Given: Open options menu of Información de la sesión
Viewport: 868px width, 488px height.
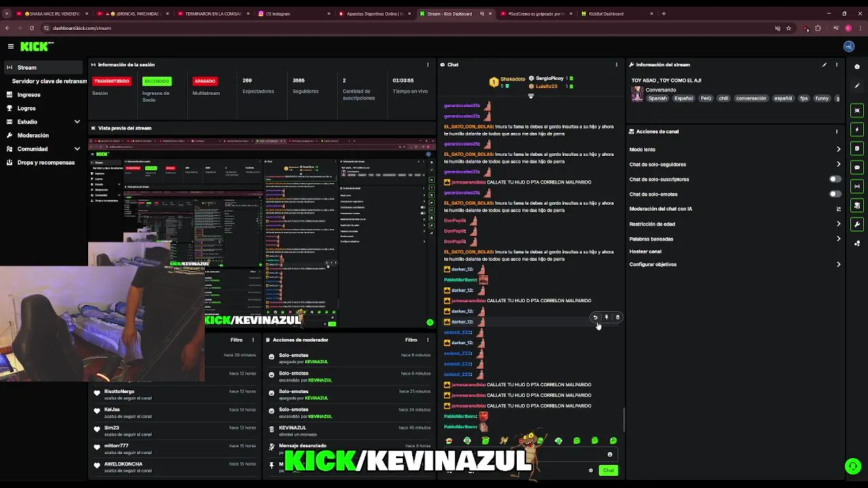Looking at the screenshot, I should (427, 64).
